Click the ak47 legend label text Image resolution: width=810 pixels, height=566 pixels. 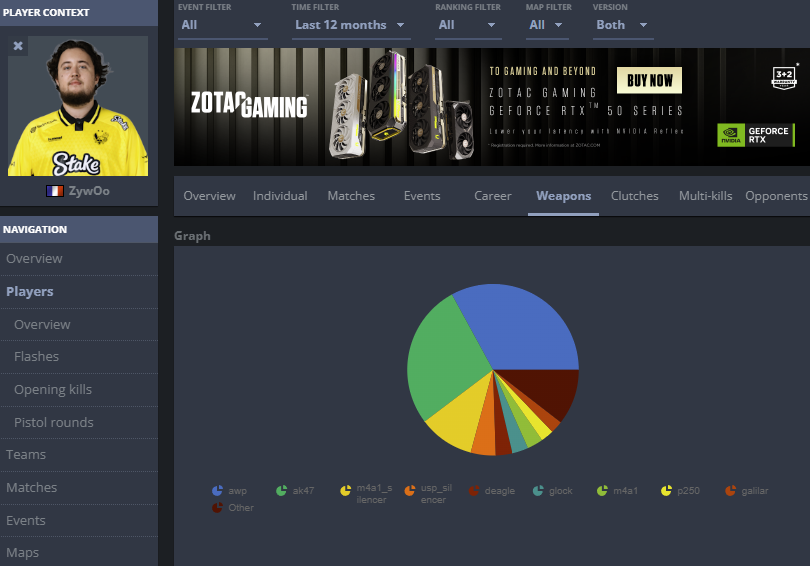[x=303, y=491]
